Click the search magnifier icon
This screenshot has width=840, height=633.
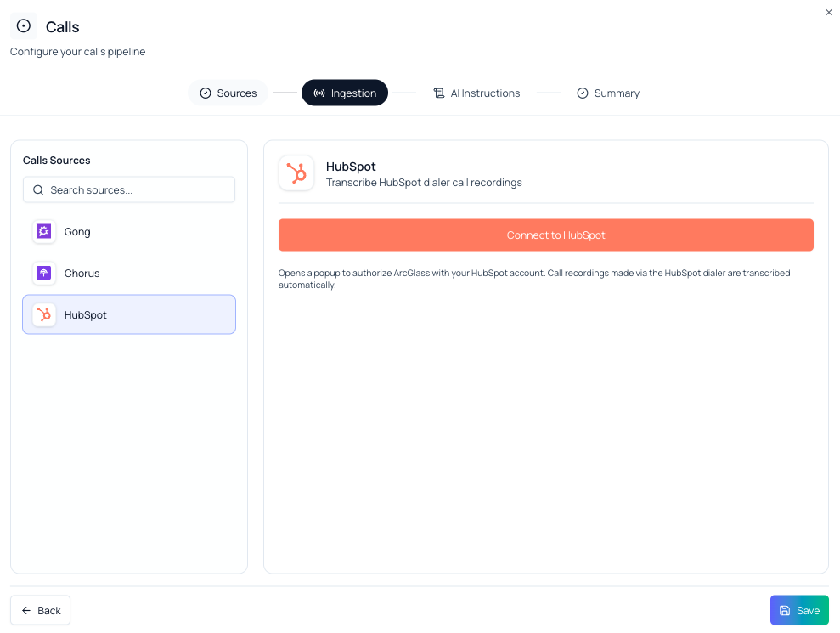[38, 189]
